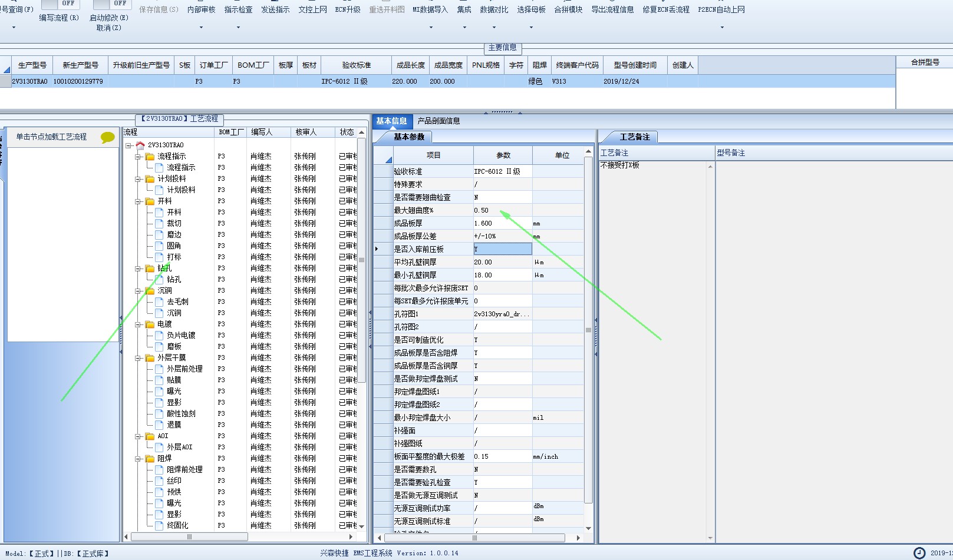Image resolution: width=953 pixels, height=560 pixels.
Task: Click the document icon for 外层AOI
Action: [x=159, y=447]
